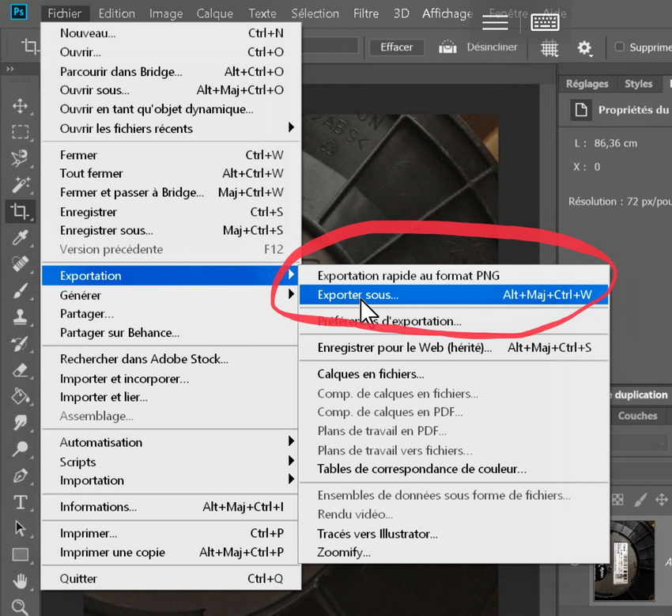The width and height of the screenshot is (672, 616).
Task: Select the Eyedropper tool
Action: [20, 237]
